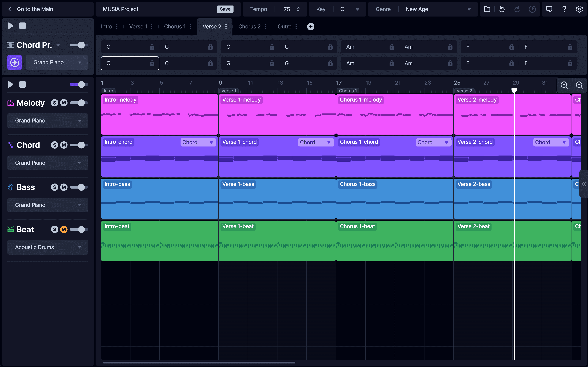This screenshot has width=588, height=367.
Task: Select the Chorus 1 tab
Action: [175, 26]
